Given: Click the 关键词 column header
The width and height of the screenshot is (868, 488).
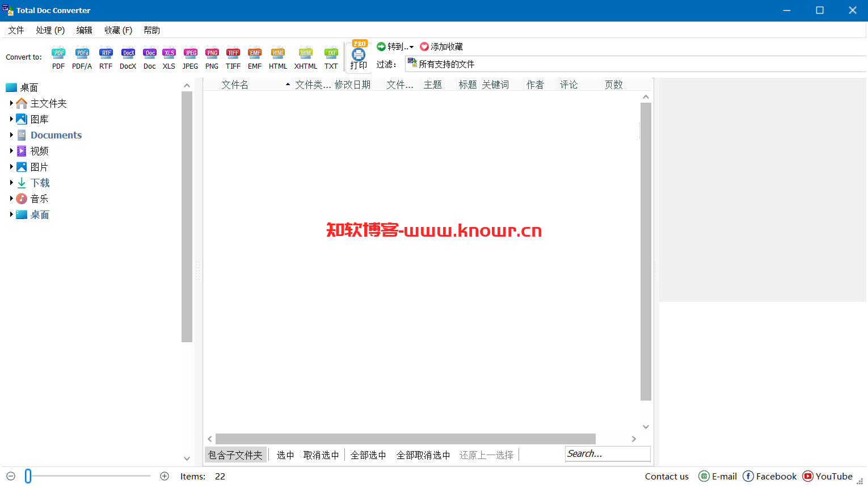Looking at the screenshot, I should pyautogui.click(x=495, y=85).
